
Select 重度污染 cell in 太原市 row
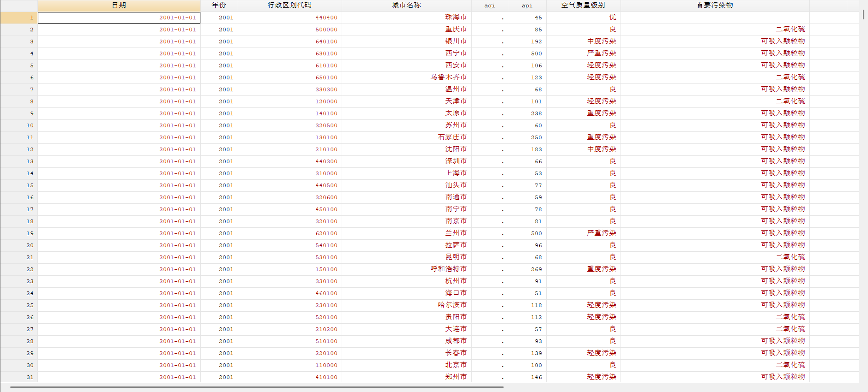point(584,113)
